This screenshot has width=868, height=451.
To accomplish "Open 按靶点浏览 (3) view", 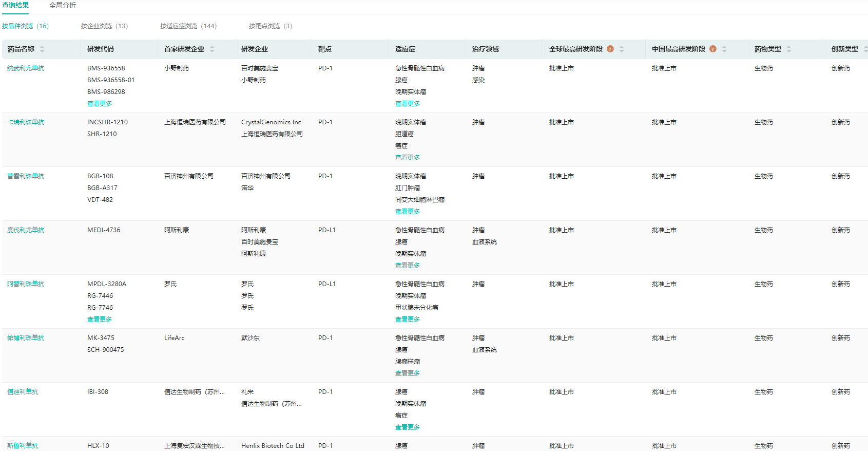I will pos(271,26).
